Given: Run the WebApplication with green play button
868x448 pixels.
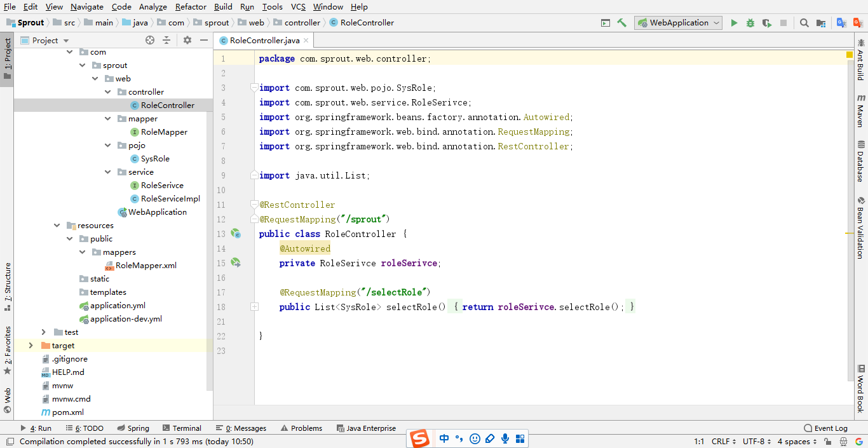Looking at the screenshot, I should pos(734,23).
